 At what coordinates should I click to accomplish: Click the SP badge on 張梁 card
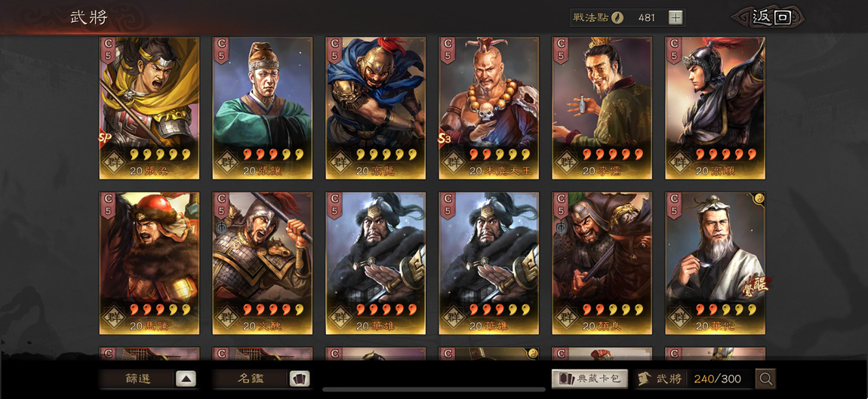click(104, 138)
